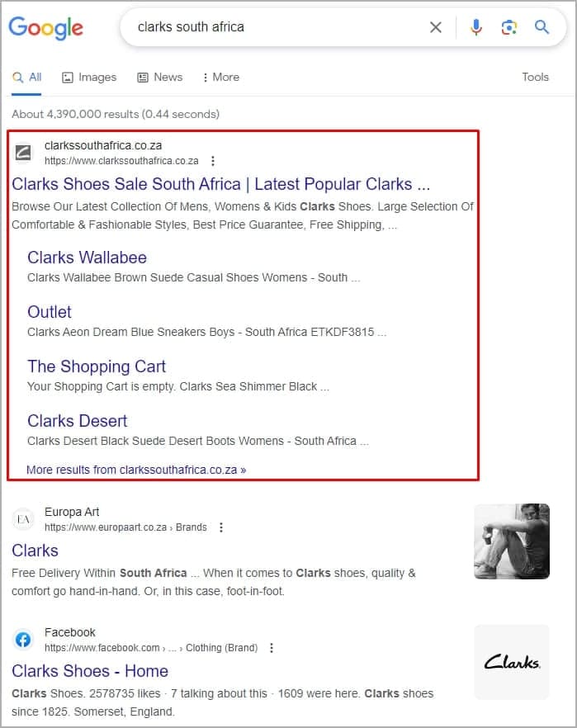Open the Clarks Wallabee sitelink
Image resolution: width=577 pixels, height=728 pixels.
point(87,257)
